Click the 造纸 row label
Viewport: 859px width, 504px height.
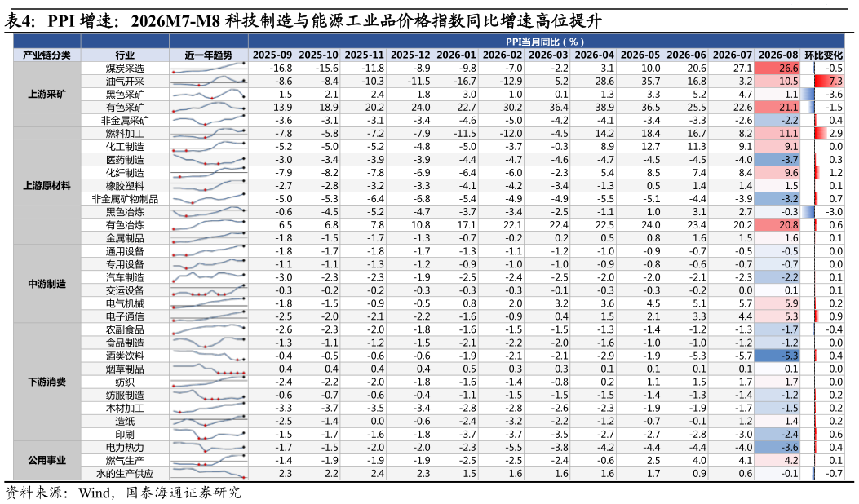(x=125, y=422)
